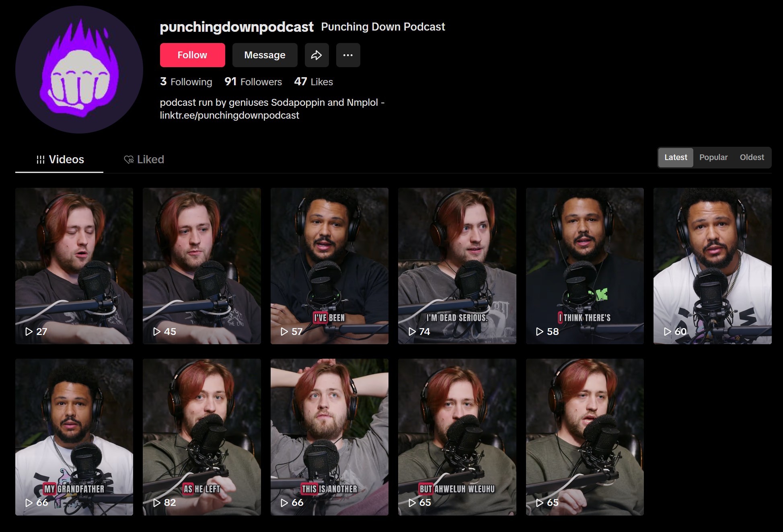Image resolution: width=783 pixels, height=532 pixels.
Task: Click the Message button
Action: [265, 55]
